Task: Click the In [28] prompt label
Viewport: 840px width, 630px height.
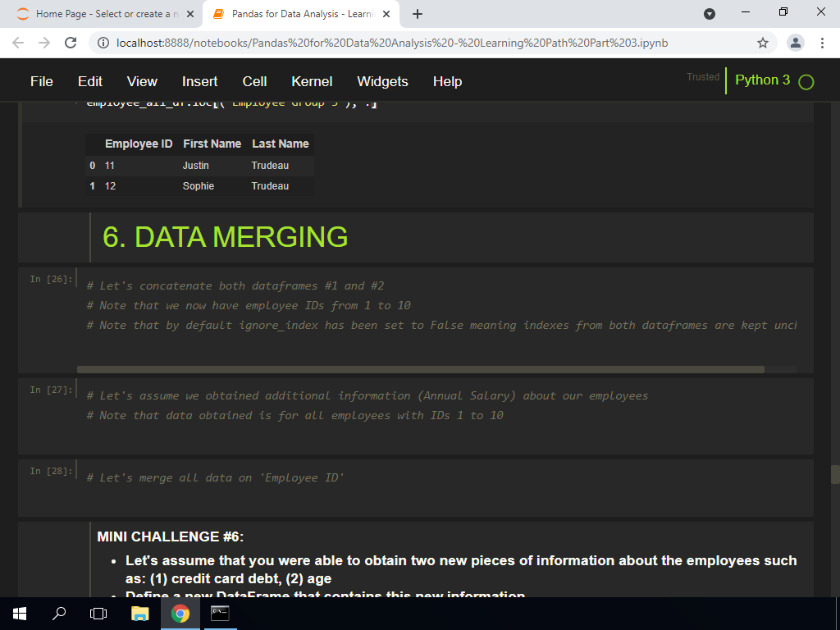Action: pyautogui.click(x=51, y=471)
